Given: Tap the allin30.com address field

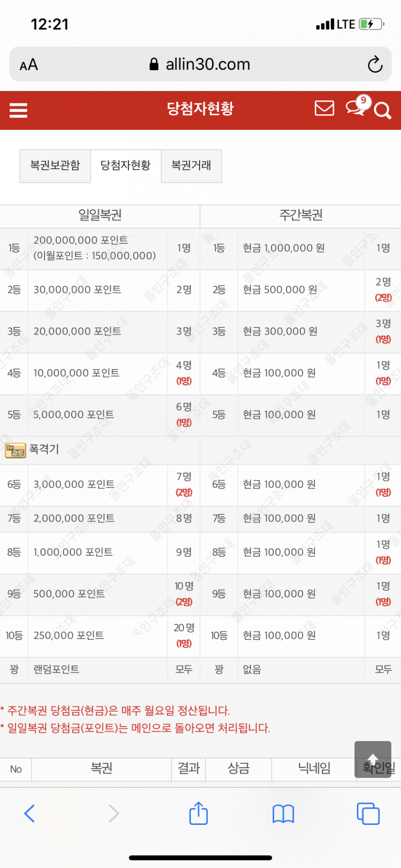Looking at the screenshot, I should (200, 64).
